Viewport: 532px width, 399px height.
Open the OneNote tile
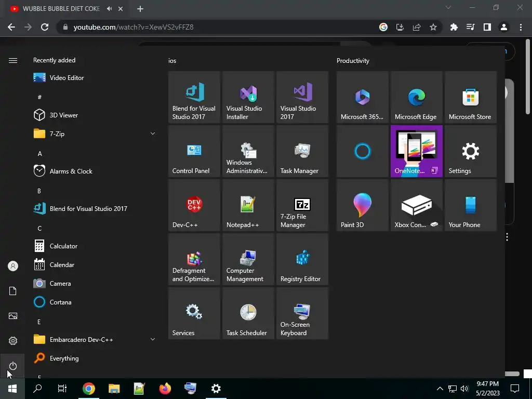click(x=416, y=151)
